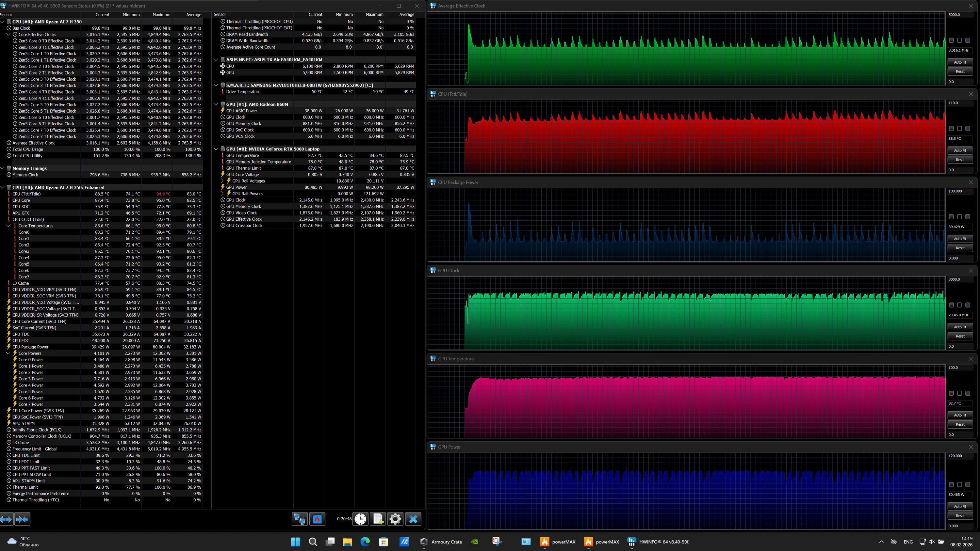The width and height of the screenshot is (980, 551).
Task: Click the start logging file icon
Action: pos(378,519)
